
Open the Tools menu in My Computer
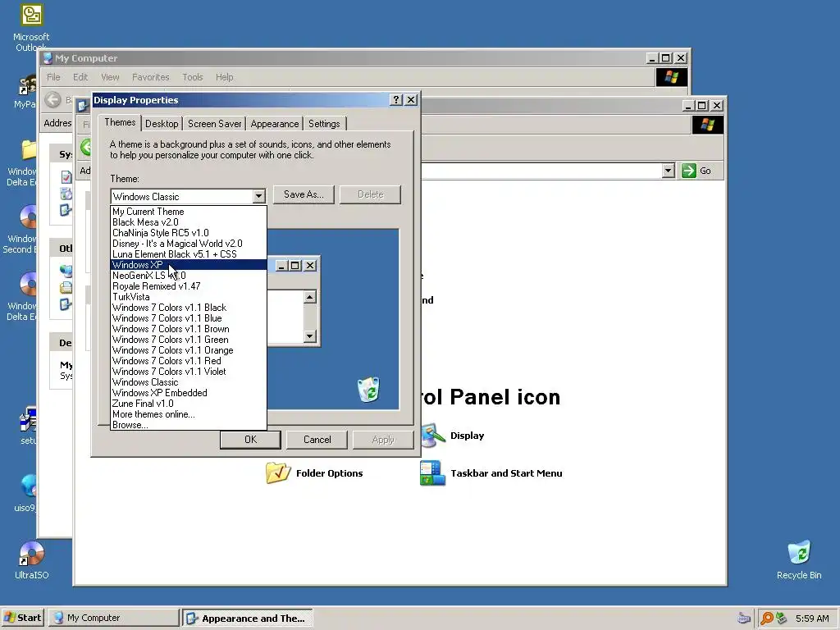click(192, 77)
